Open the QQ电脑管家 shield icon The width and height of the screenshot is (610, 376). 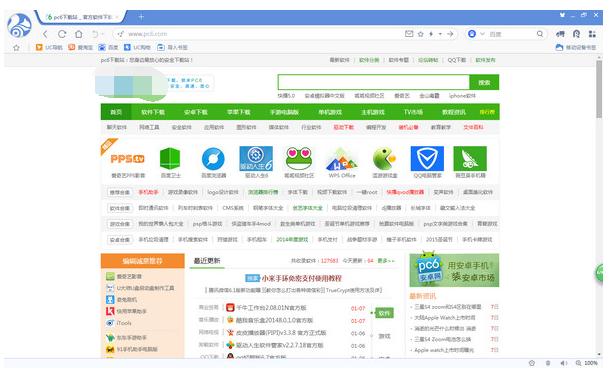tap(427, 159)
